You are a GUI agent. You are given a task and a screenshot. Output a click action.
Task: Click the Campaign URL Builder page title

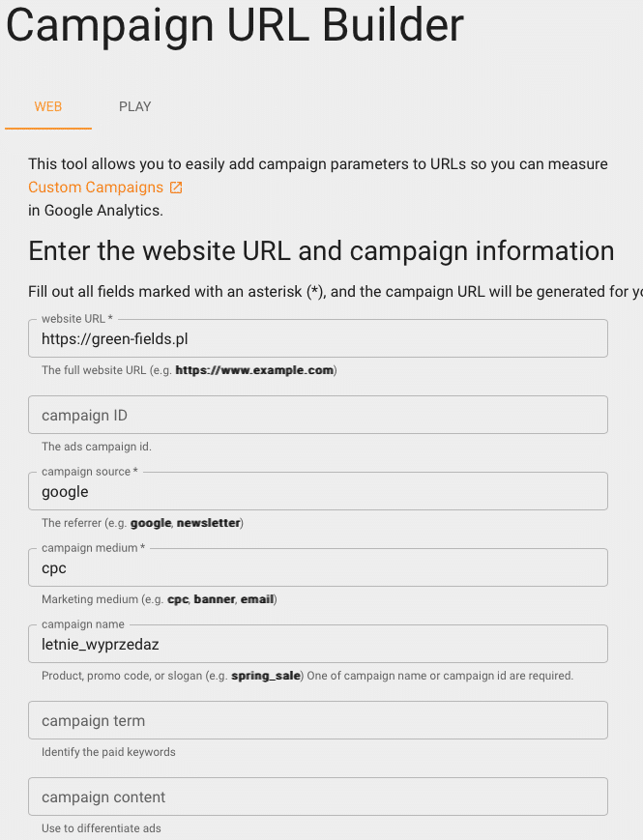(235, 27)
